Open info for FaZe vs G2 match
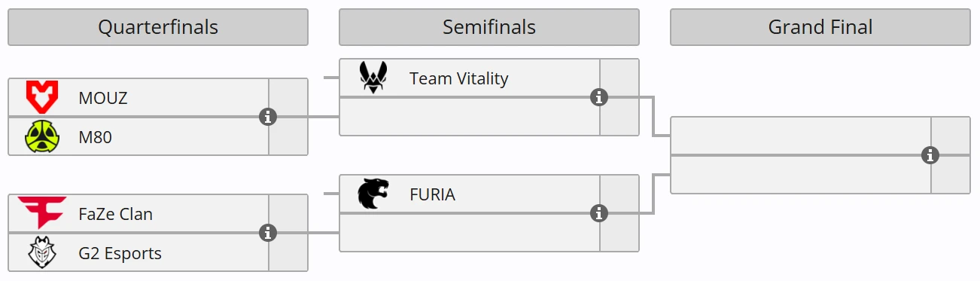The image size is (980, 281). pos(268,233)
